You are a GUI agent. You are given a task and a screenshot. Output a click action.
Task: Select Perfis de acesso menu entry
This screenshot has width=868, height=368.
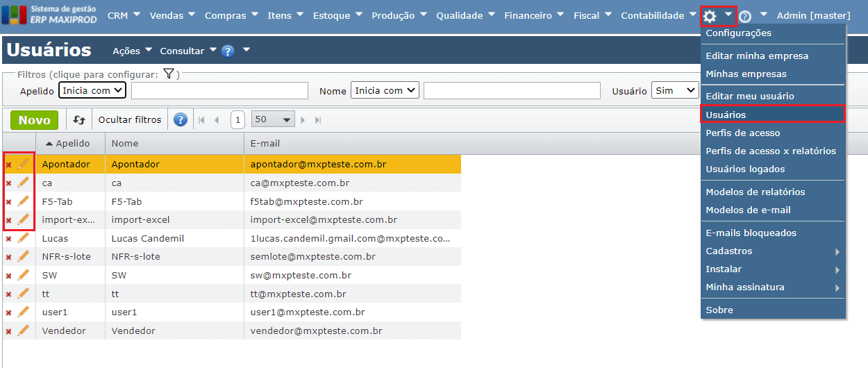click(773, 133)
